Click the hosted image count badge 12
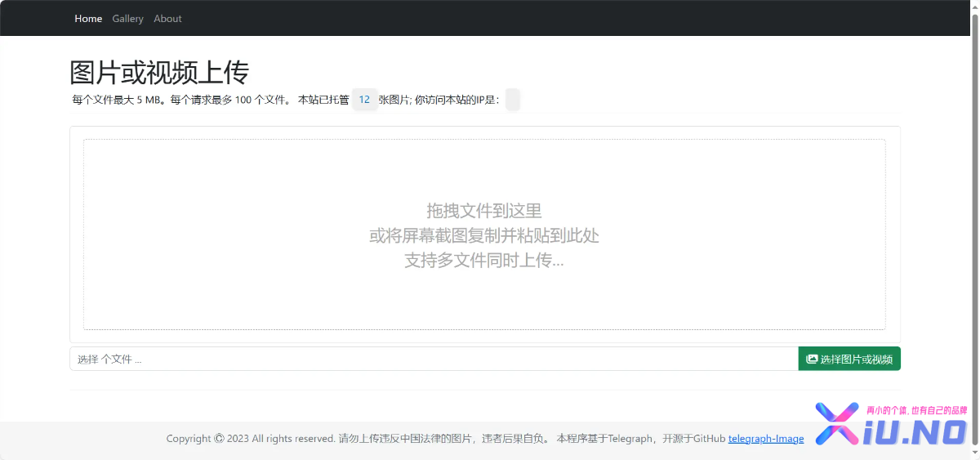980x460 pixels. (x=364, y=100)
